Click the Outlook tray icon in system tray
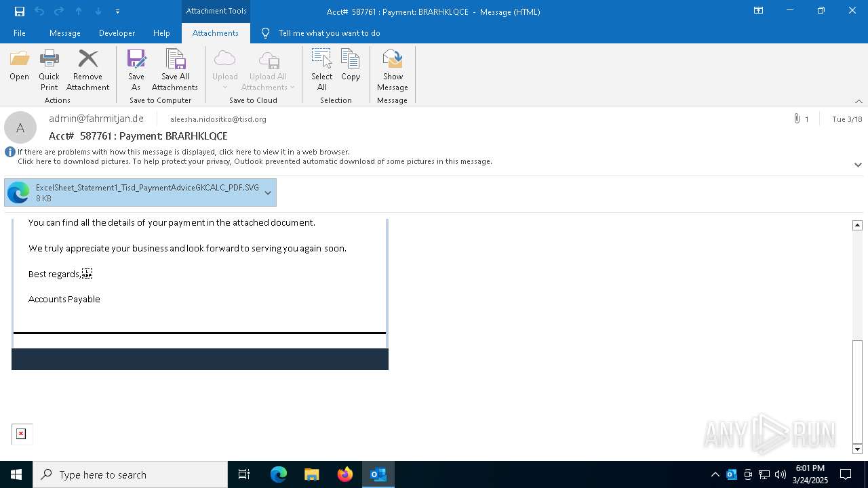The image size is (868, 488). pos(732,474)
